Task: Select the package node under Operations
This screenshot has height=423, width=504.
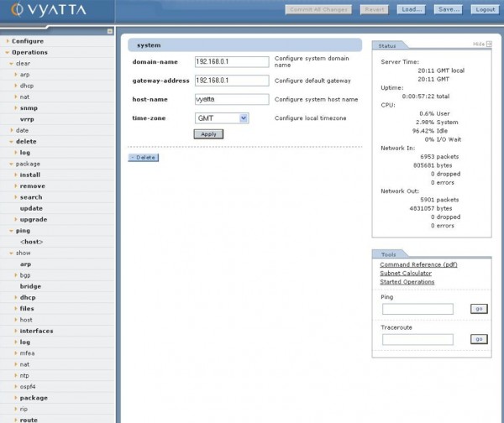Action: coord(28,164)
